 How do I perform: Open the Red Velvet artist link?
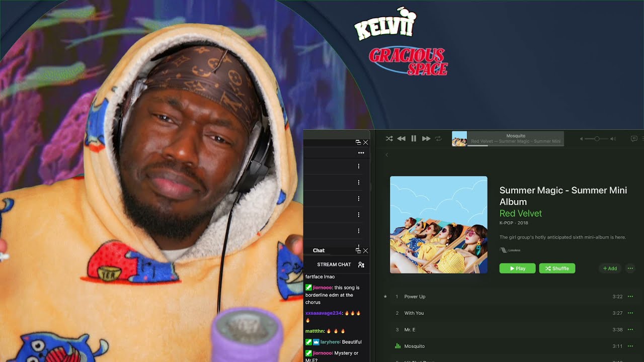click(x=521, y=214)
